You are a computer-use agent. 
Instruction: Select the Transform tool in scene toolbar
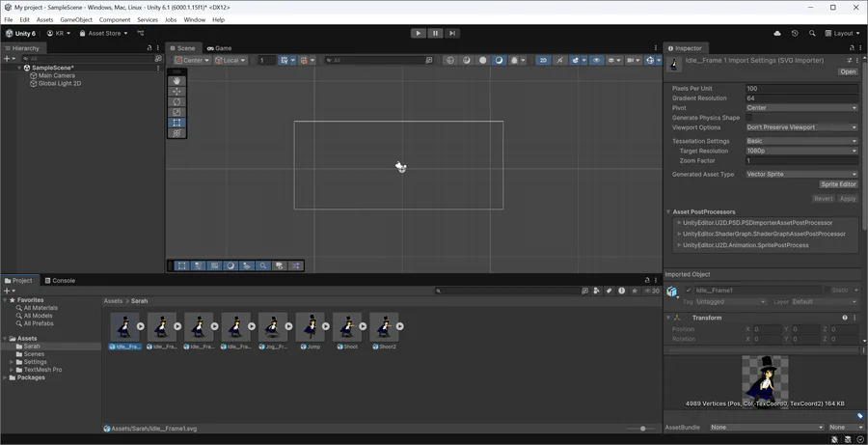pyautogui.click(x=177, y=133)
